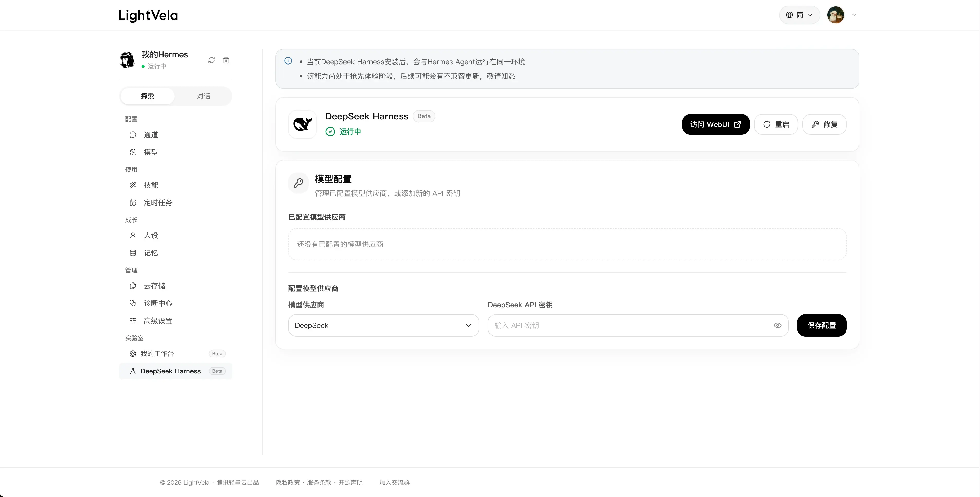Image resolution: width=980 pixels, height=497 pixels.
Task: Open the 简 language selector dropdown
Action: point(799,15)
